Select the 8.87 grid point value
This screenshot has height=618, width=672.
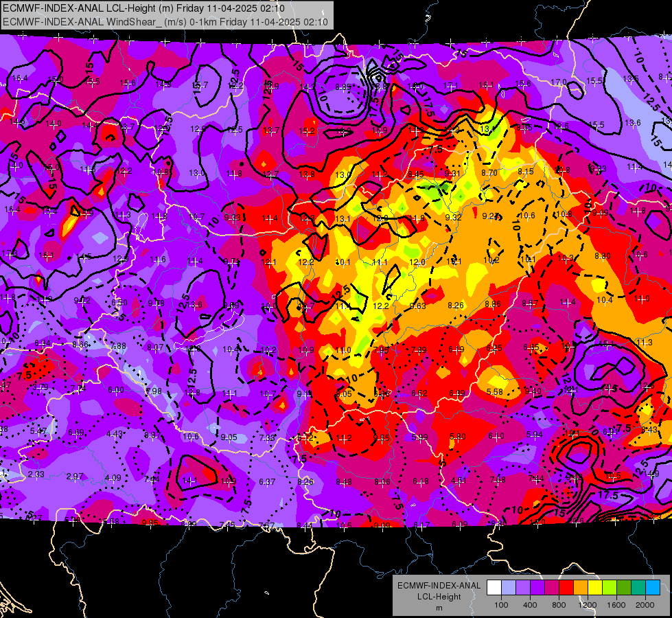click(x=152, y=435)
